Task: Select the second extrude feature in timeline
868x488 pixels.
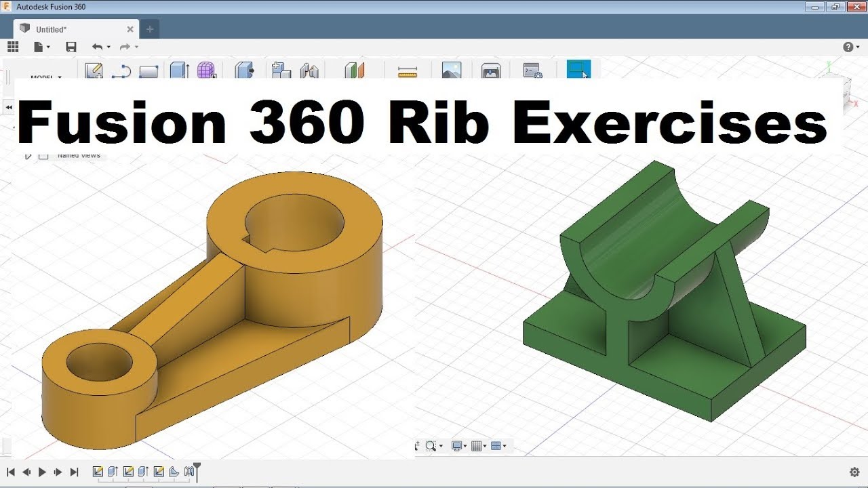Action: coord(143,472)
